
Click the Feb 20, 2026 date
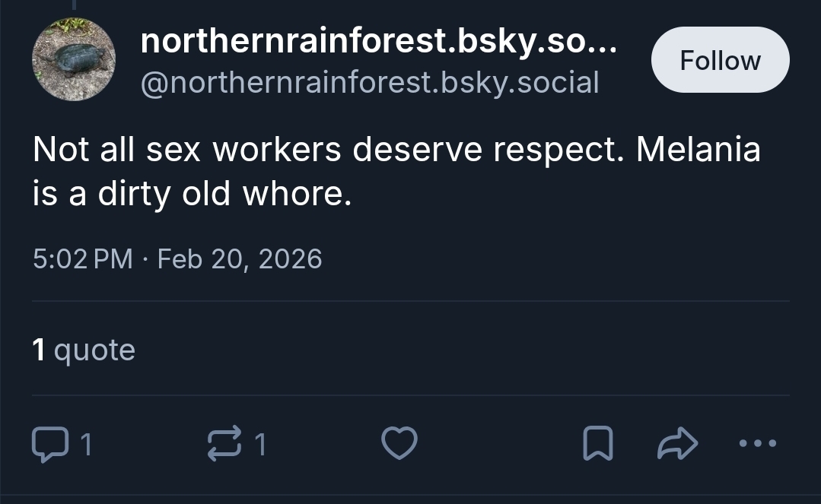(x=240, y=259)
